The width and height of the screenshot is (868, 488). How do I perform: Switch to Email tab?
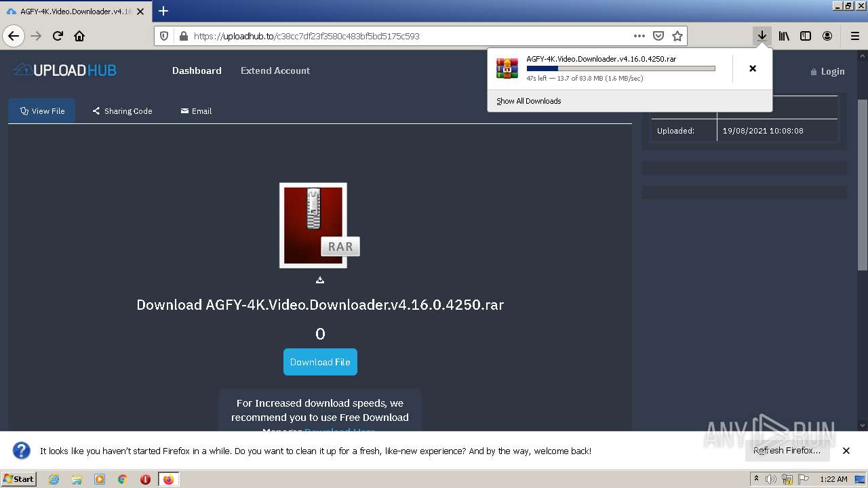tap(196, 110)
